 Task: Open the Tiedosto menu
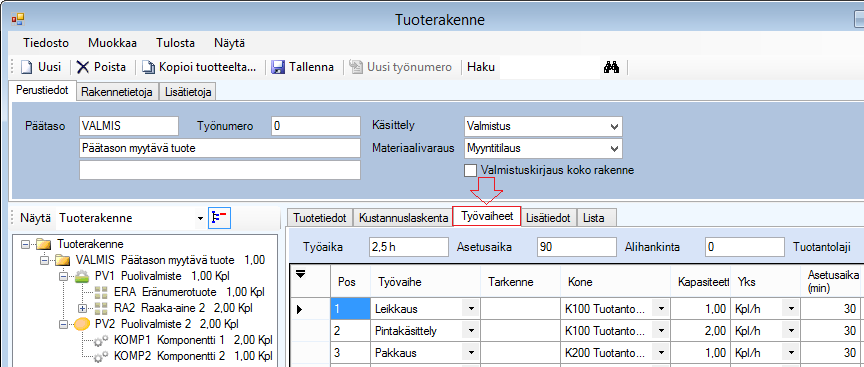(46, 43)
